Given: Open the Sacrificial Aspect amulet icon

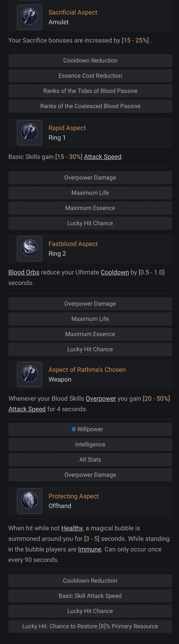Looking at the screenshot, I should (30, 17).
